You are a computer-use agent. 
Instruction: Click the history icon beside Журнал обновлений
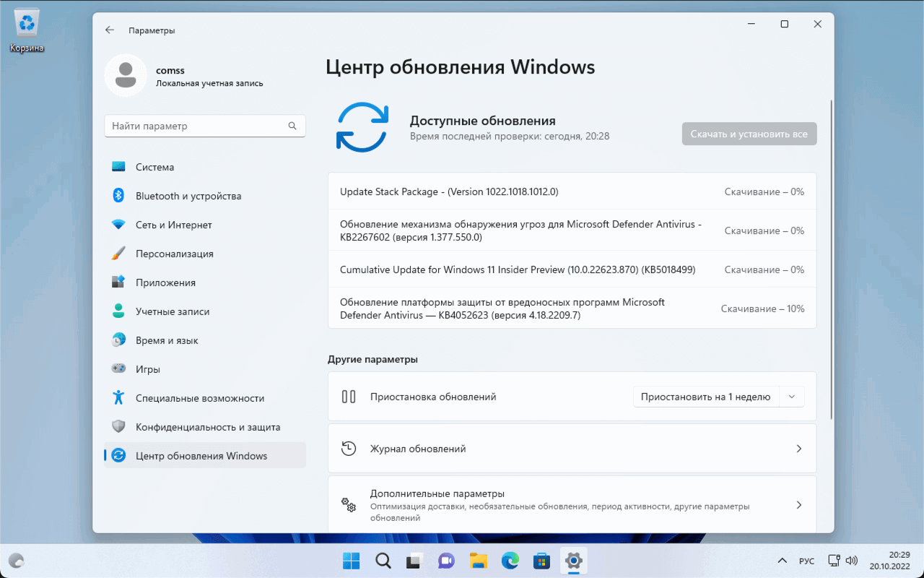(x=349, y=449)
